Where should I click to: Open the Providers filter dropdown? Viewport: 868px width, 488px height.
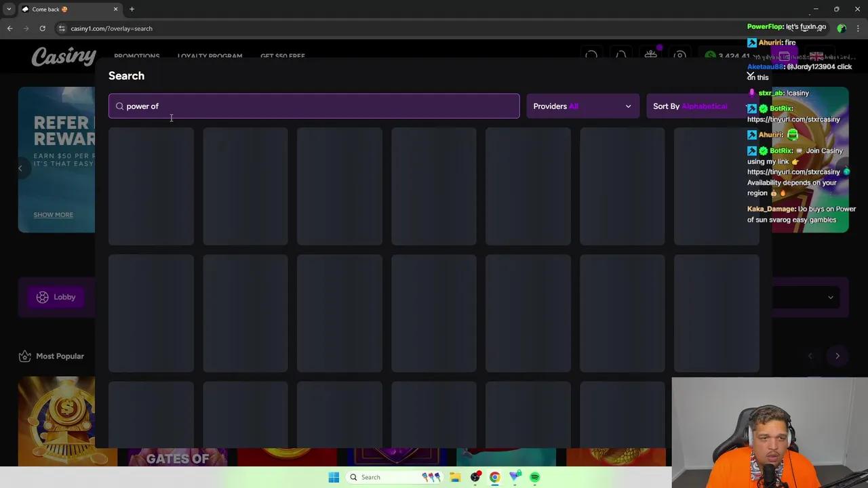click(x=582, y=106)
